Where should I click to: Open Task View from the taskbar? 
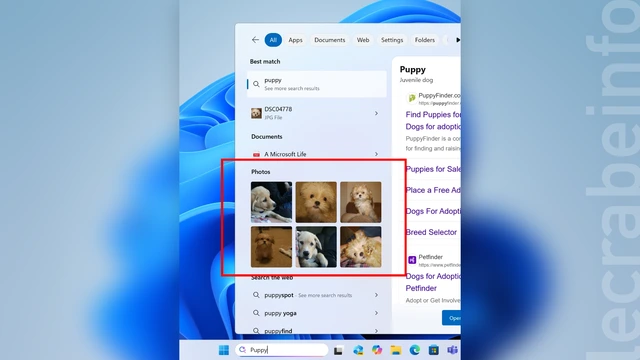338,350
